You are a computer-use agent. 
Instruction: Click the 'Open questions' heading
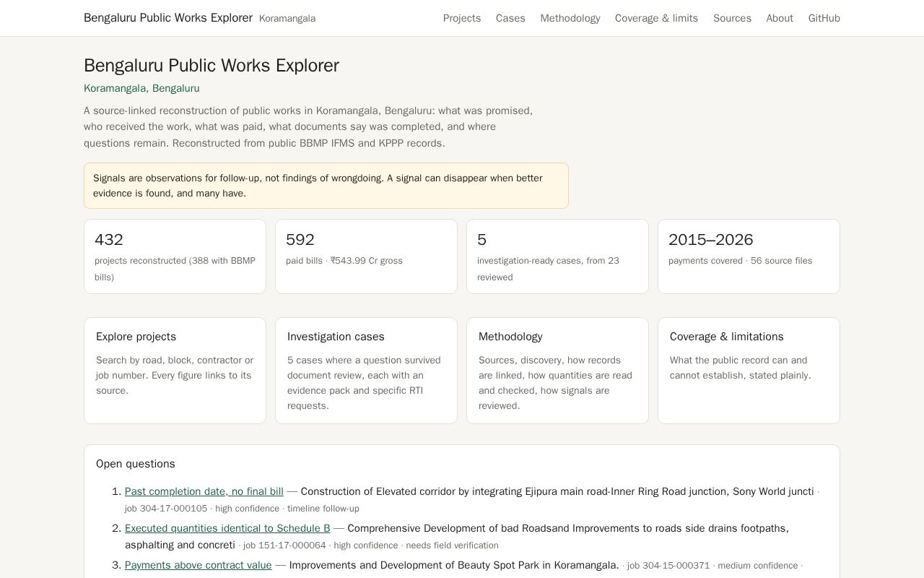coord(136,464)
